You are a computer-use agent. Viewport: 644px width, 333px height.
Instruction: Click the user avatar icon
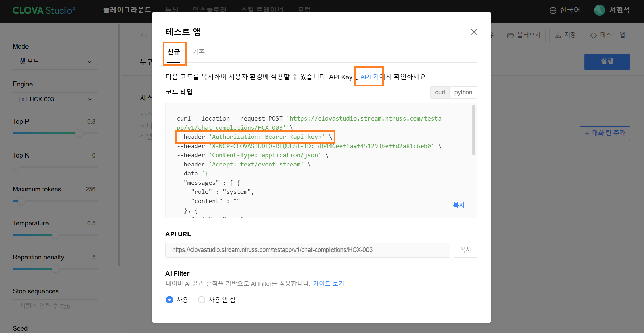(x=600, y=10)
